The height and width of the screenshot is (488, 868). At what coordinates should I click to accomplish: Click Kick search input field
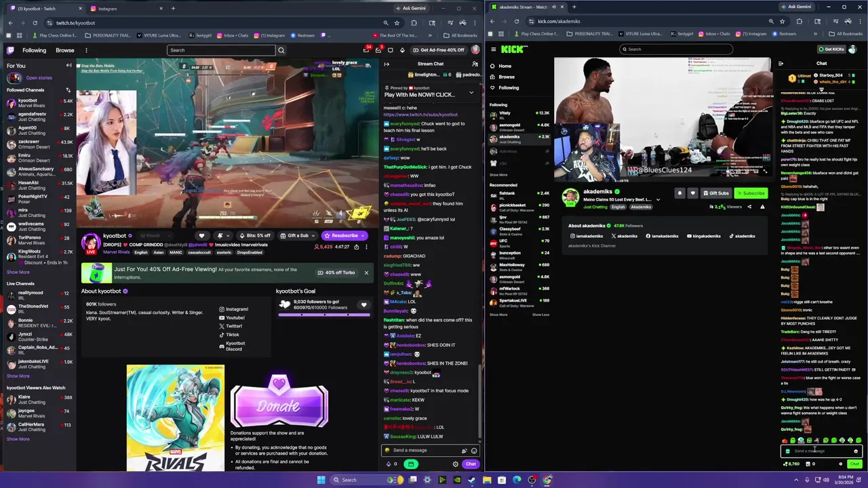click(x=676, y=49)
